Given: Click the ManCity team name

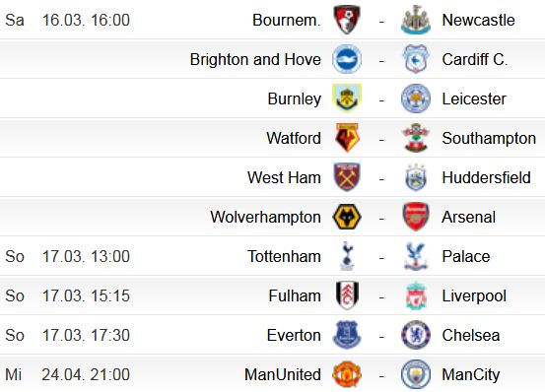Looking at the screenshot, I should (471, 374).
